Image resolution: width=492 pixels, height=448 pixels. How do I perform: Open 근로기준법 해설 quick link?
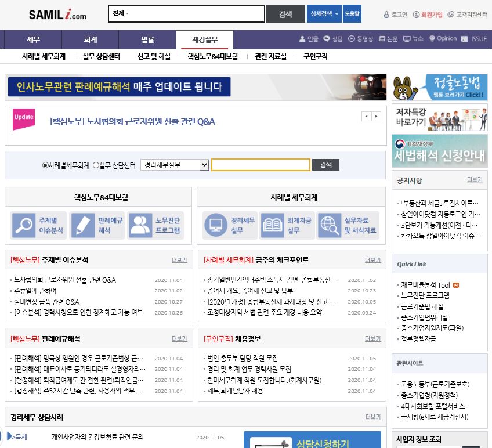click(x=422, y=306)
